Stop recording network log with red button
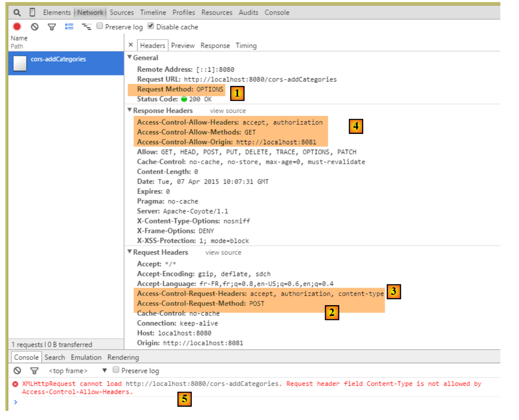Image resolution: width=519 pixels, height=420 pixels. tap(17, 27)
